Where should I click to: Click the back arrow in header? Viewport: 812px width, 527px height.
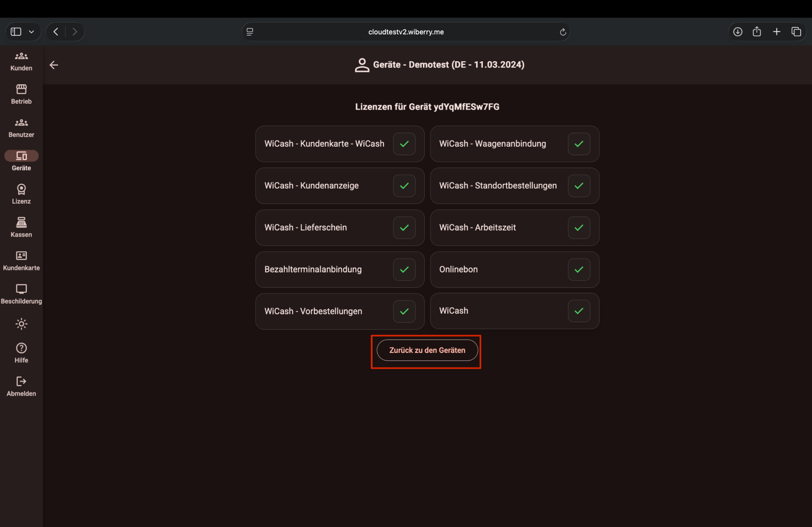[x=54, y=65]
